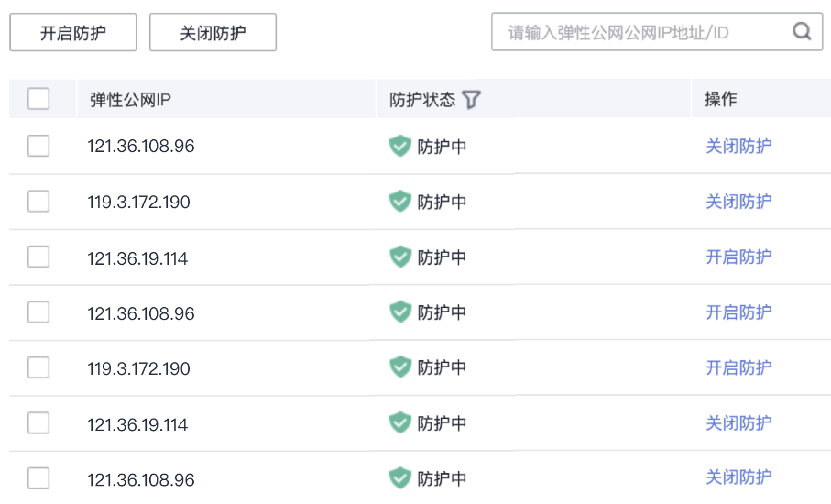The height and width of the screenshot is (504, 831).
Task: Click 开启防护 link in second 119.3.172.190 row
Action: click(738, 367)
